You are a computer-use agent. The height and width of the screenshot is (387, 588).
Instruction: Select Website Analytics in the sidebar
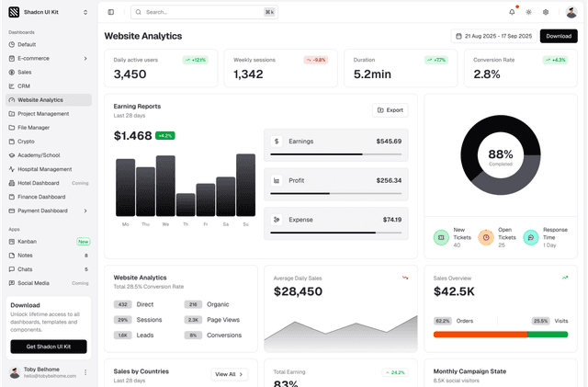[49, 100]
